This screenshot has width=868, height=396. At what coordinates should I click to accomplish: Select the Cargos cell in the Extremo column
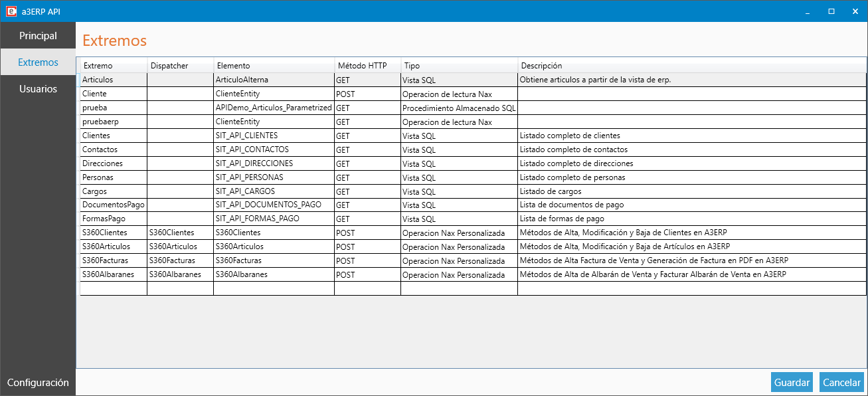click(114, 191)
